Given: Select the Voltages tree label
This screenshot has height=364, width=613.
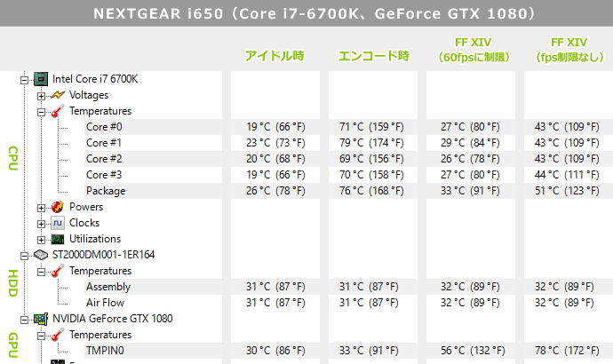Looking at the screenshot, I should coord(89,95).
